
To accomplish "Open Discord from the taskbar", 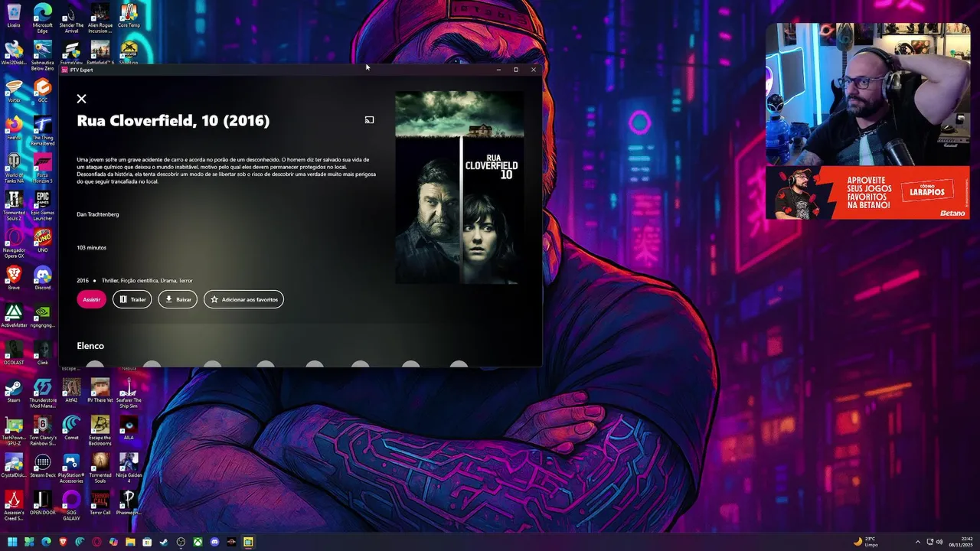I will [x=214, y=542].
